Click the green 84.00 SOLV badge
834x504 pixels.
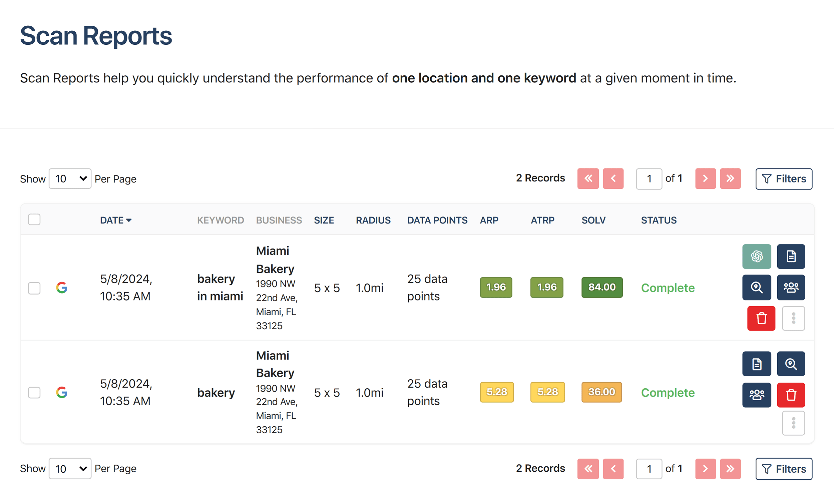pos(602,287)
